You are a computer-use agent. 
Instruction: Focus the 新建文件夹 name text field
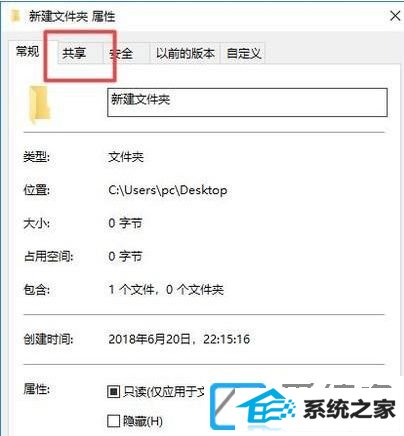pyautogui.click(x=247, y=102)
